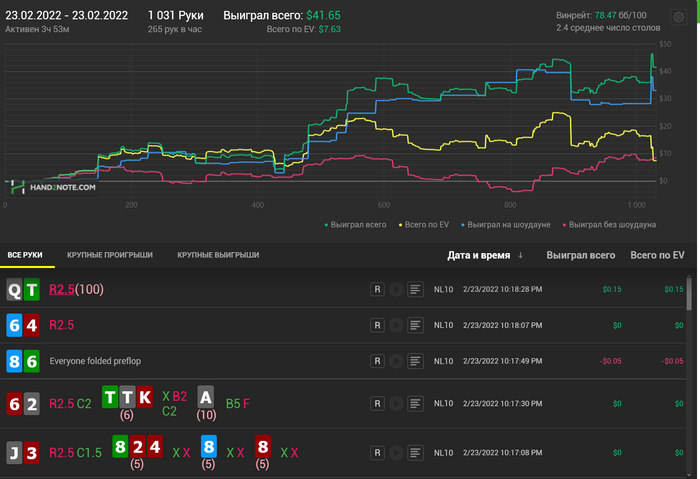Open replayer R button for QT hand
The image size is (700, 479).
point(377,289)
